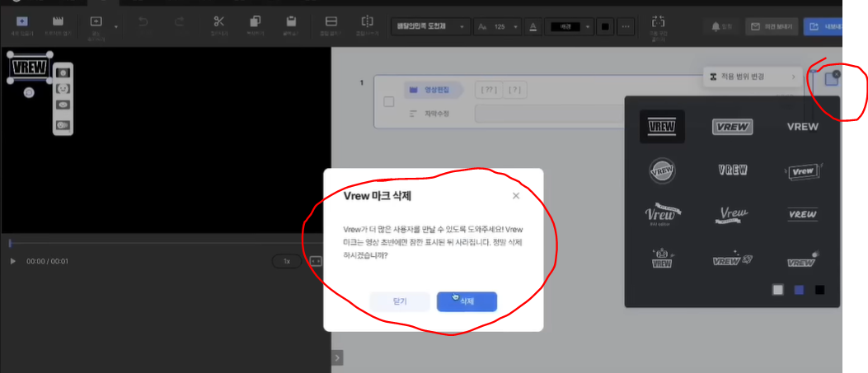Image resolution: width=868 pixels, height=373 pixels.
Task: Click the bell notification button
Action: [722, 26]
